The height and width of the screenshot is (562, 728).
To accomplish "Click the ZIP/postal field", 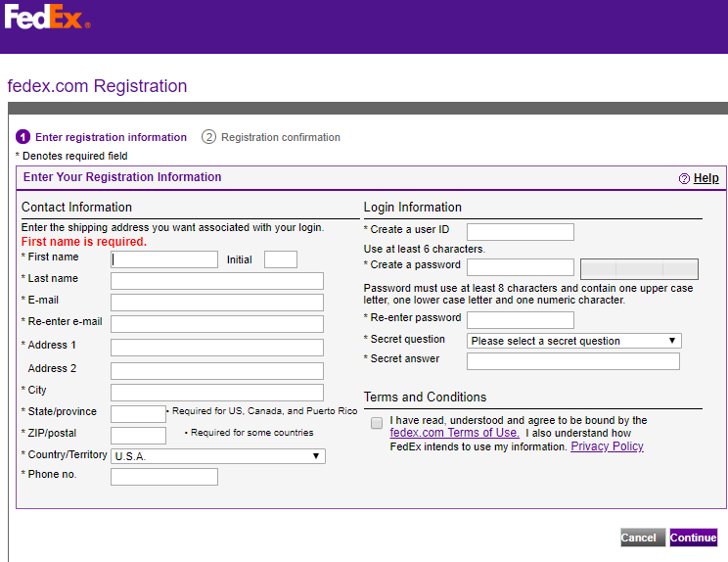I will (138, 435).
